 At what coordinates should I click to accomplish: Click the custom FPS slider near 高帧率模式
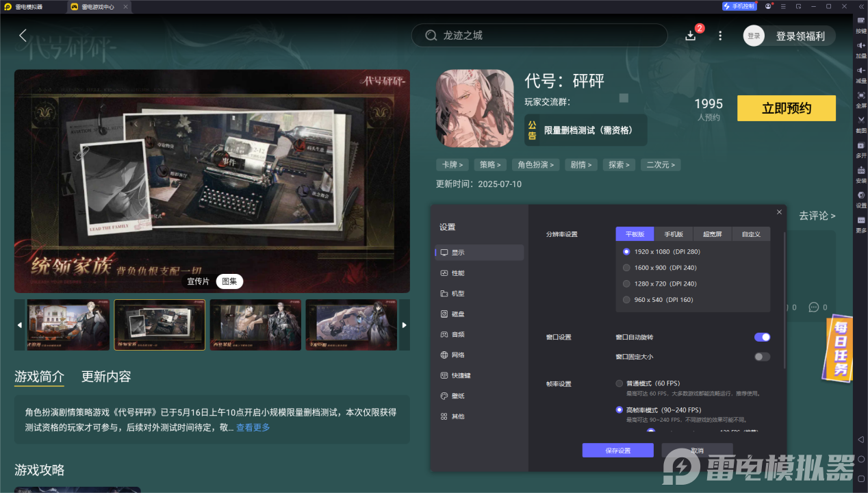[651, 430]
